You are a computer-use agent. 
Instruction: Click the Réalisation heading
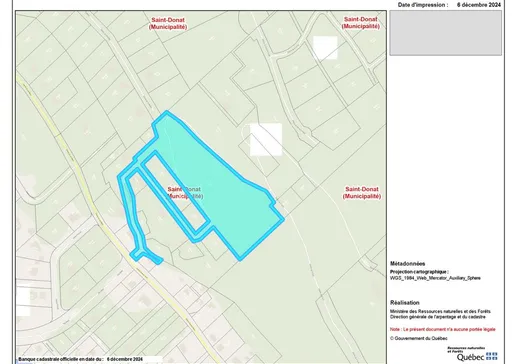coord(405,303)
